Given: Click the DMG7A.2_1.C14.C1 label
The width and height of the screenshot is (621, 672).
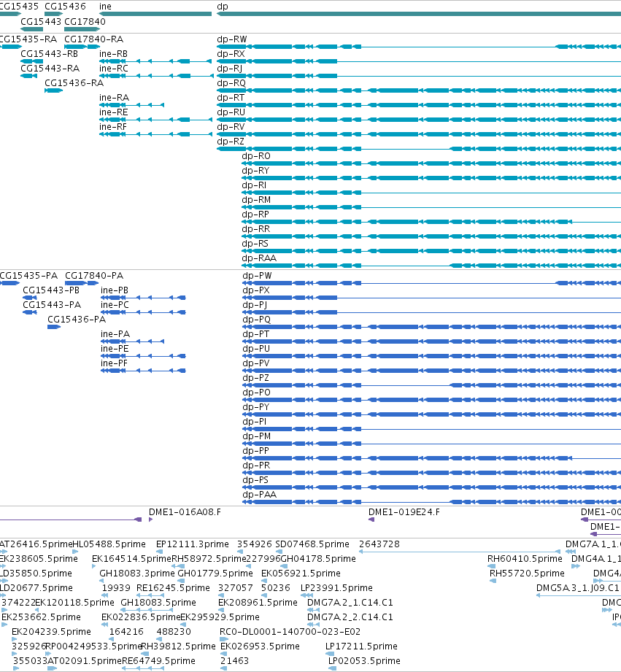Looking at the screenshot, I should [350, 602].
